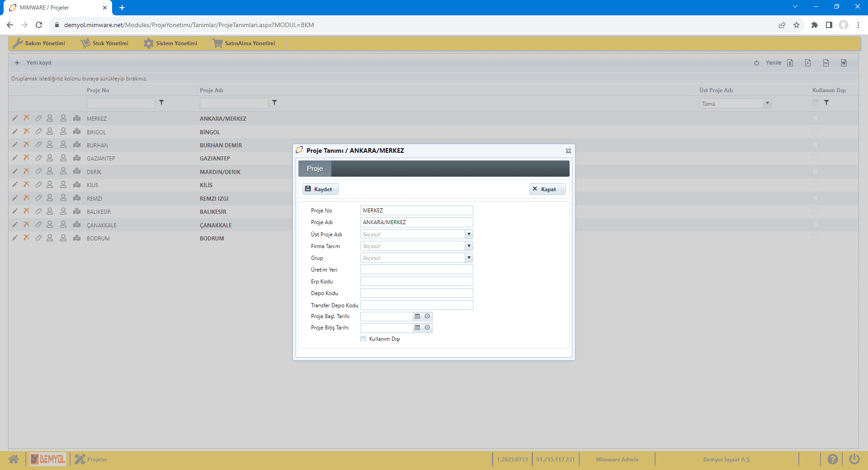Open the time picker for Proje Bitiş Tarihi
This screenshot has width=868, height=470.
(x=427, y=328)
